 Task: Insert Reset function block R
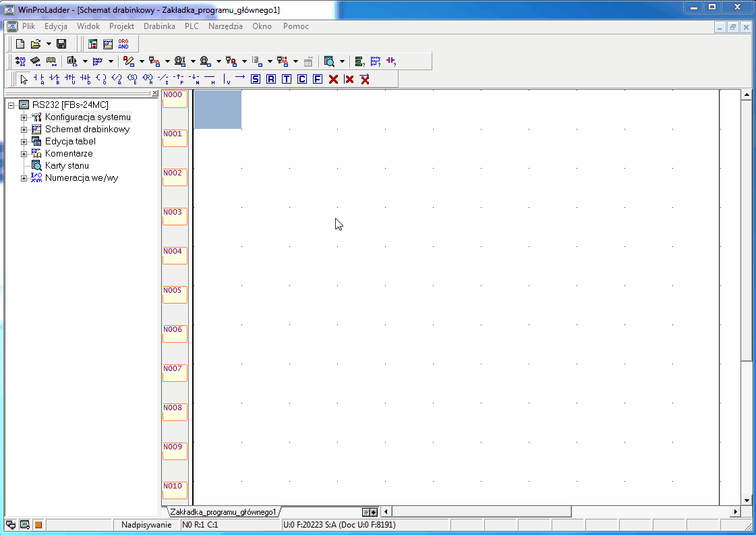click(271, 79)
